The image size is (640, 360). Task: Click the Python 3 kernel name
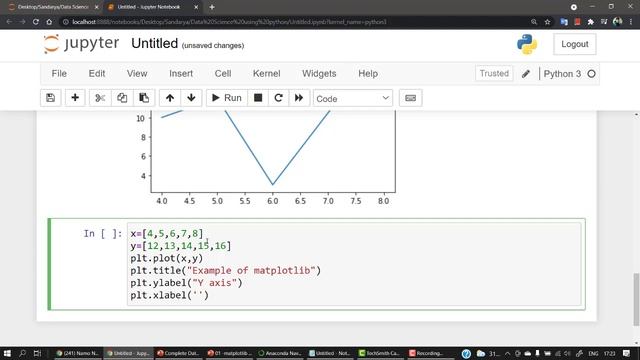562,74
